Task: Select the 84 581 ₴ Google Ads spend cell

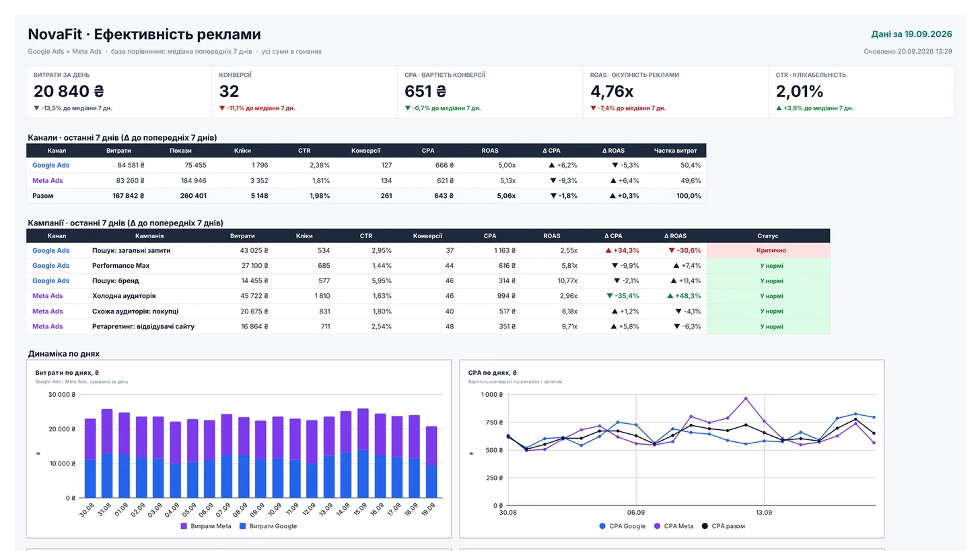Action: click(131, 165)
